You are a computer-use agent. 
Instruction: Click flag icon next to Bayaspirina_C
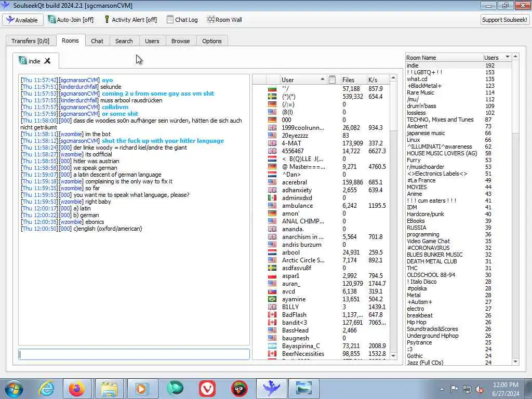coord(272,346)
